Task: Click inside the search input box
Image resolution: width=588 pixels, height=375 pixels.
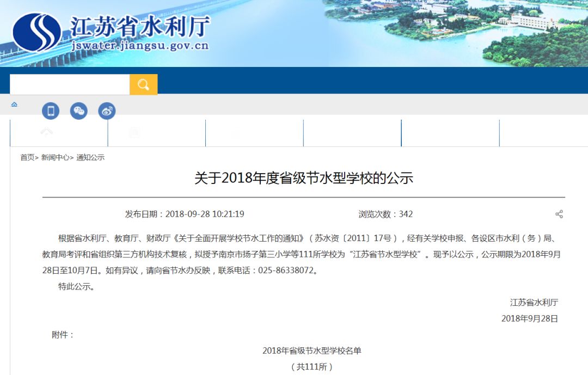Action: (x=71, y=84)
